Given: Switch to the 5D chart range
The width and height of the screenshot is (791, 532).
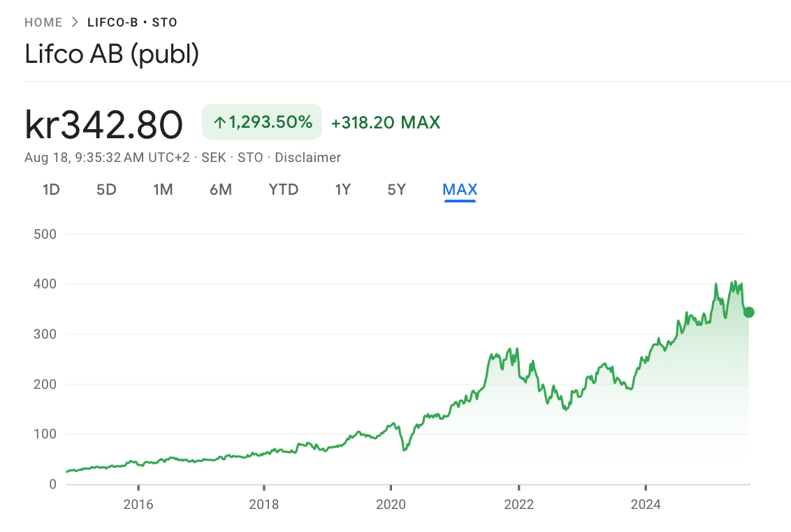Looking at the screenshot, I should tap(106, 189).
